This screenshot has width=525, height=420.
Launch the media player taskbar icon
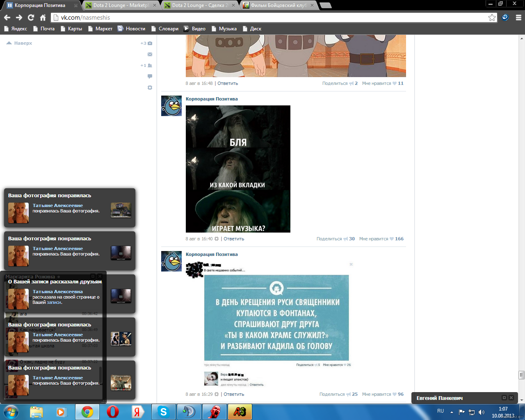point(61,412)
